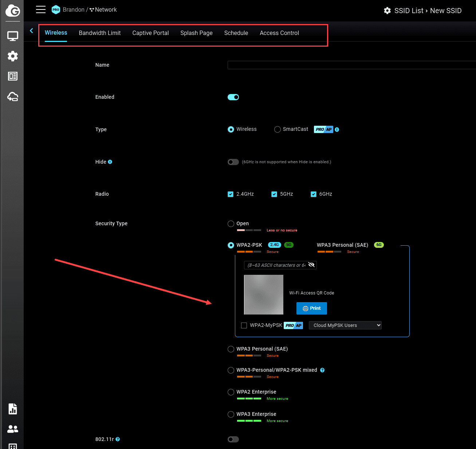
Task: Open the users icon in the sidebar
Action: coord(13,429)
